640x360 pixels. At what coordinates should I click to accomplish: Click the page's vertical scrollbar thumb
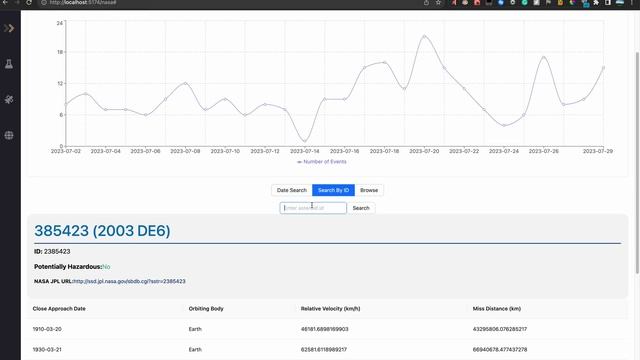click(637, 162)
